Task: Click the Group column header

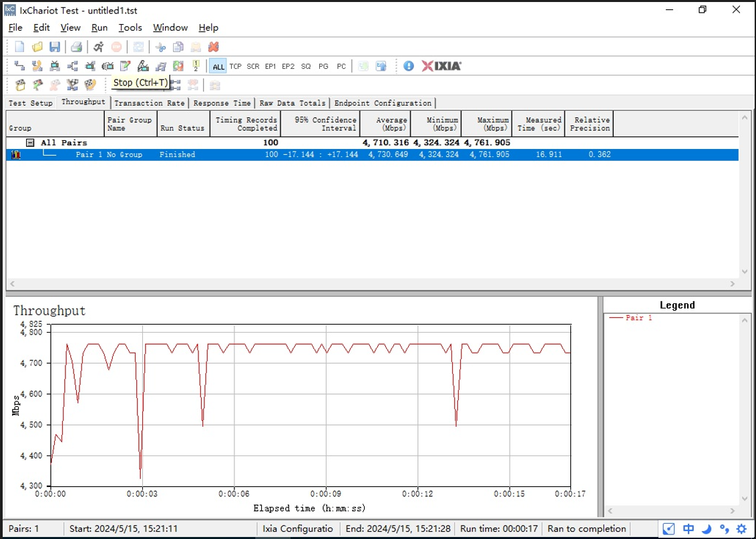Action: [x=55, y=124]
